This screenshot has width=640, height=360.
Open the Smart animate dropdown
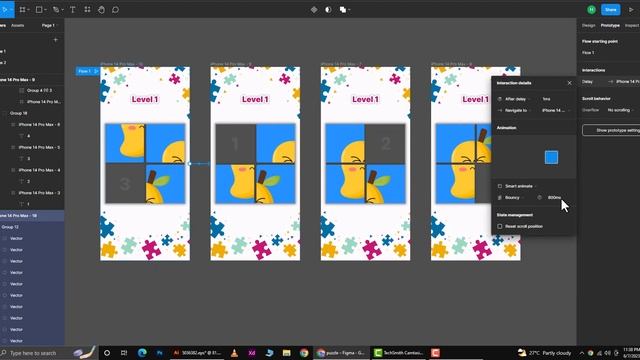click(521, 186)
